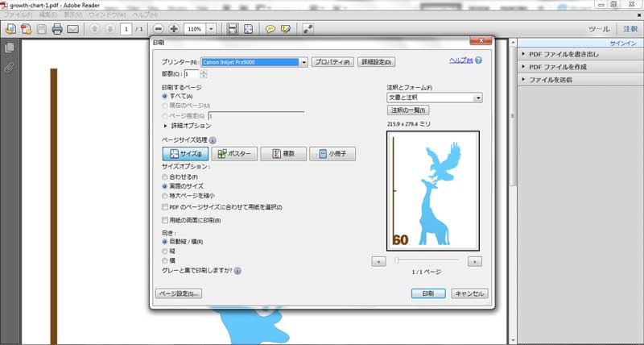
Task: Open the page thumbnails sidebar icon
Action: pyautogui.click(x=10, y=48)
